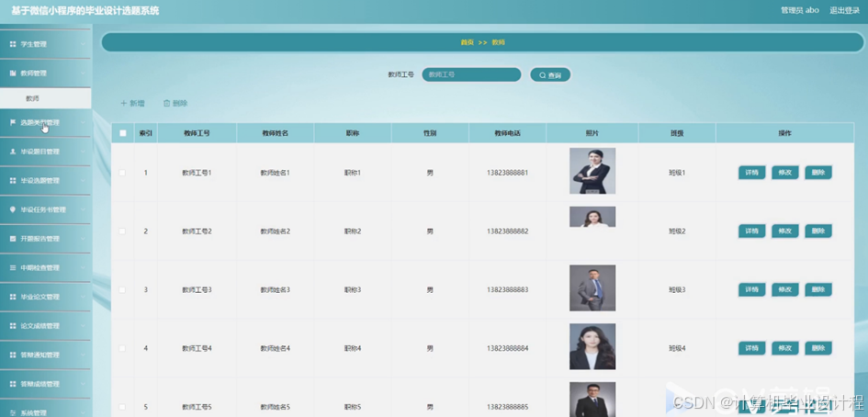The image size is (868, 417).
Task: Click 修改 for row 教师工号2
Action: tap(785, 231)
